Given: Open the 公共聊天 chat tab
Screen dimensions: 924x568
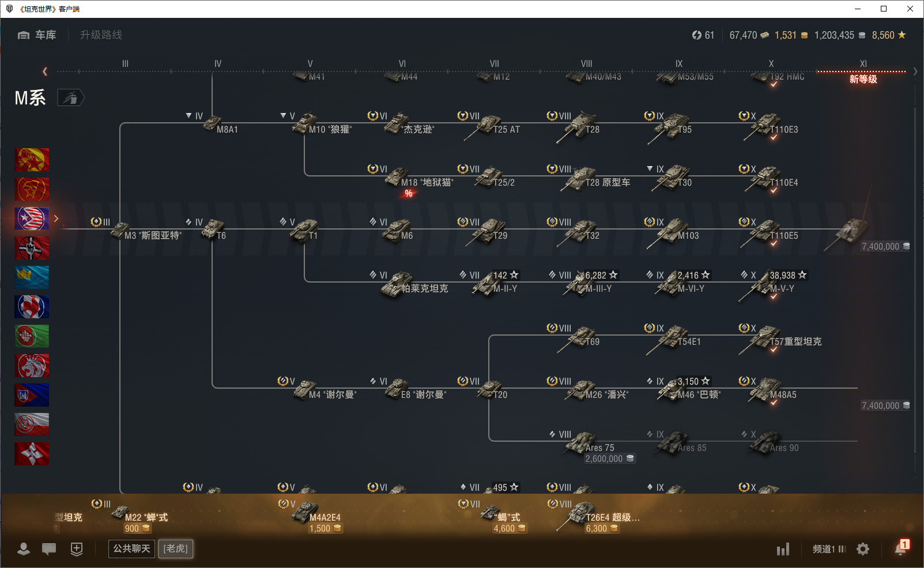Looking at the screenshot, I should point(131,549).
